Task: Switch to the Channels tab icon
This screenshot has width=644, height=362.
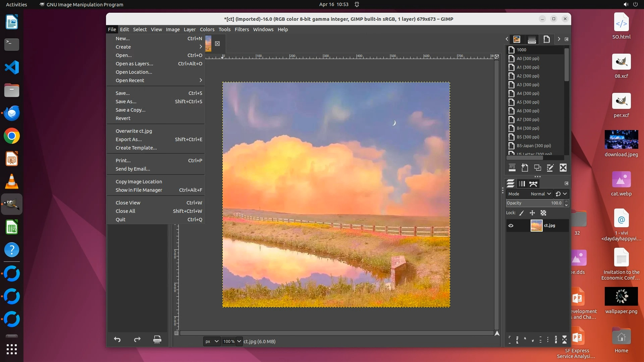Action: pos(522,184)
